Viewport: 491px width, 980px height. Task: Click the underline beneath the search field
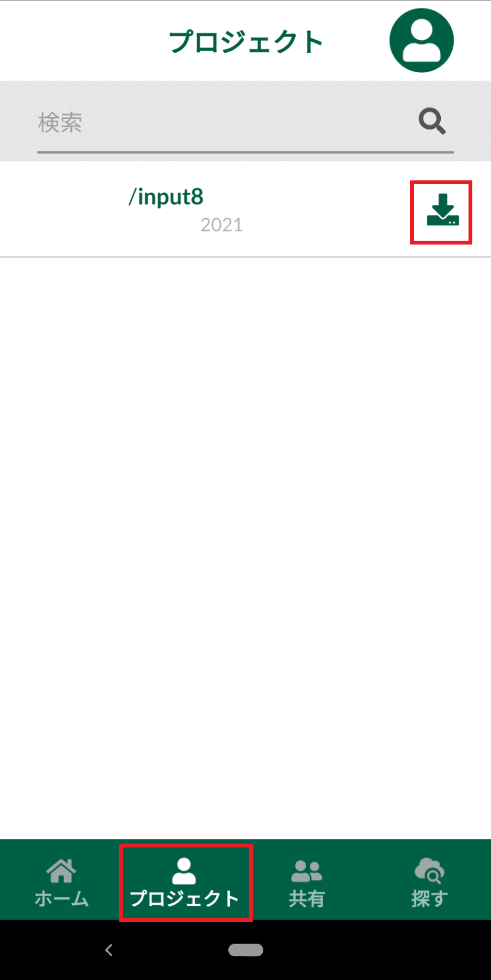pos(245,152)
